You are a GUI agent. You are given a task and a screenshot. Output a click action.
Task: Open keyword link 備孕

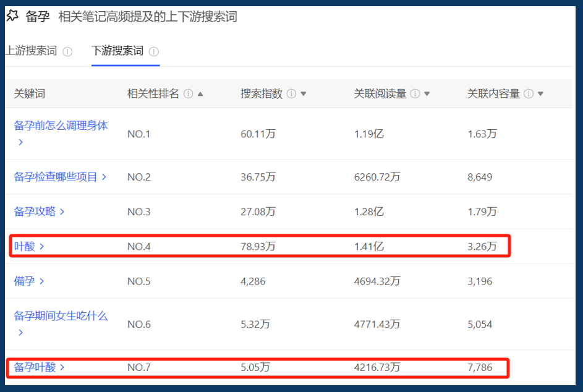point(24,281)
